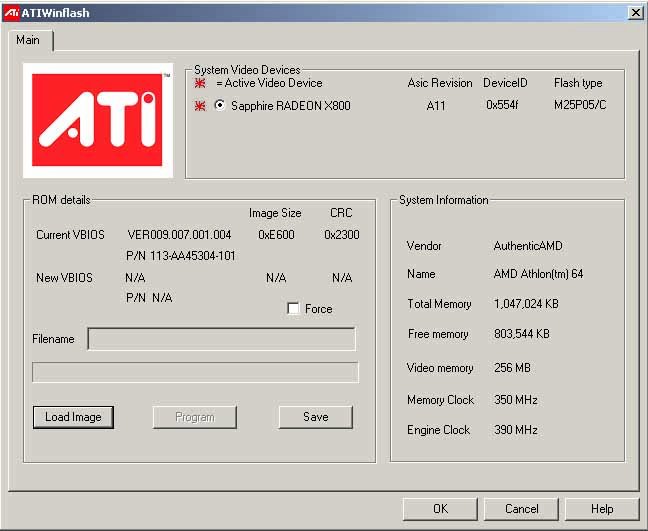Open Help from the bottom button

pos(601,509)
